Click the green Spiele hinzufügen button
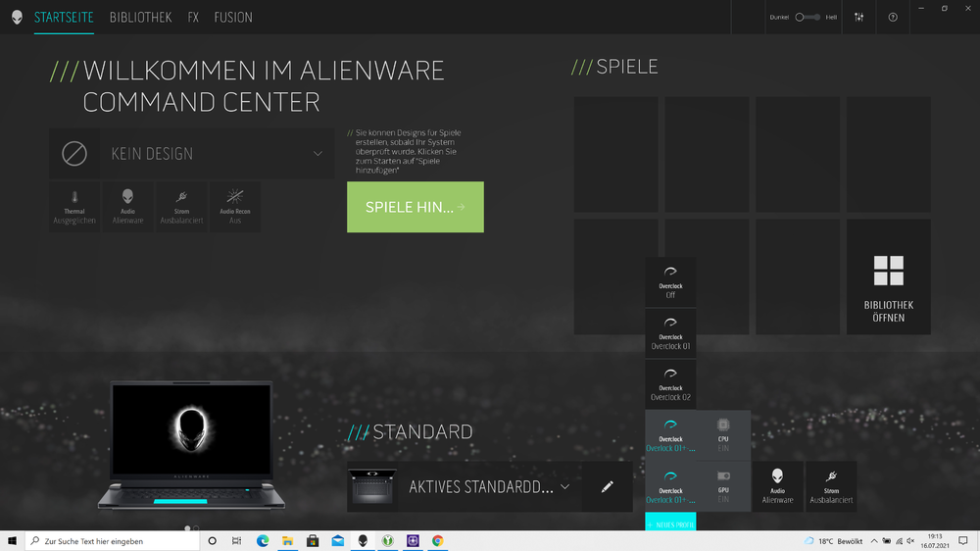The width and height of the screenshot is (980, 551). pyautogui.click(x=415, y=207)
